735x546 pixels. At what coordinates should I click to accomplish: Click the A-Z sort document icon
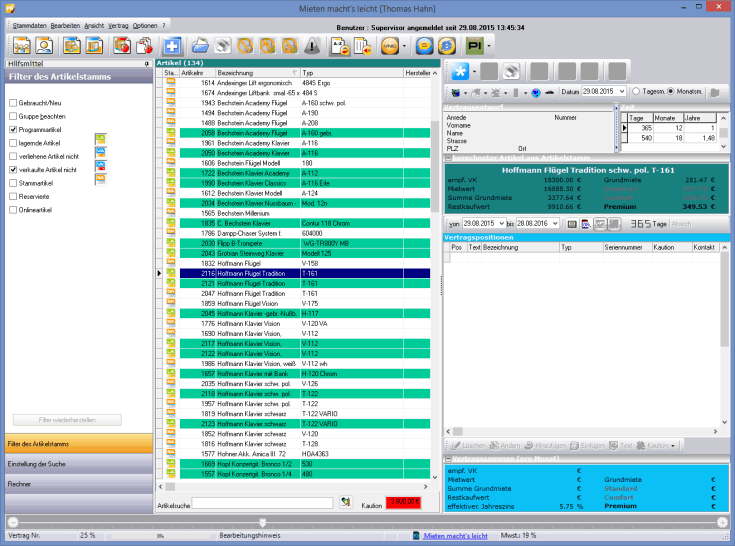[x=340, y=46]
